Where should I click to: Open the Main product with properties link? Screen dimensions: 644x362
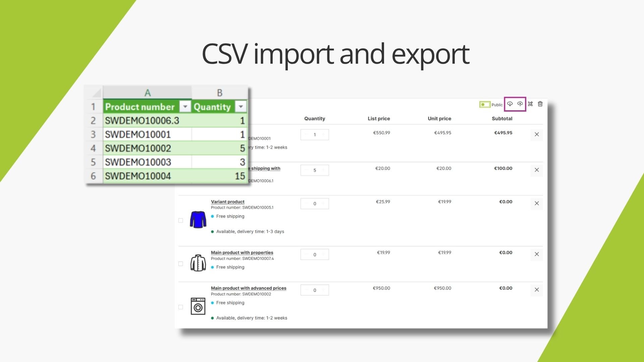(x=242, y=253)
